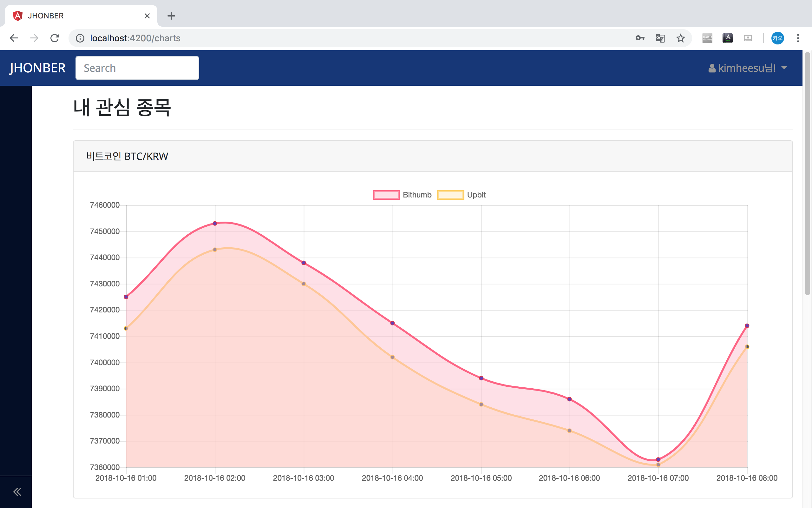This screenshot has height=508, width=812.
Task: Click the JHONBER brand link
Action: click(x=37, y=68)
